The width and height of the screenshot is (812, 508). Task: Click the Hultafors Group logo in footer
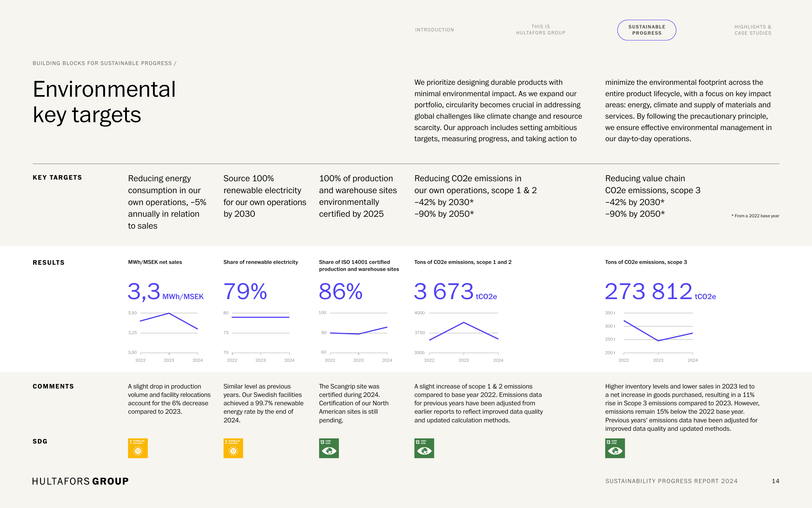pyautogui.click(x=81, y=481)
